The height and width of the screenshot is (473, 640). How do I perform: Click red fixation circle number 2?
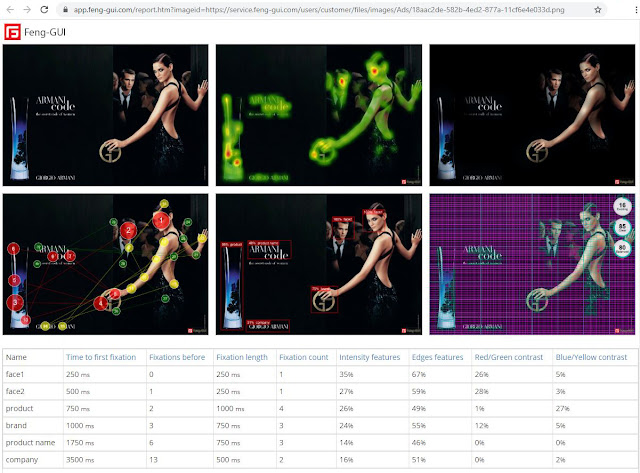point(129,230)
